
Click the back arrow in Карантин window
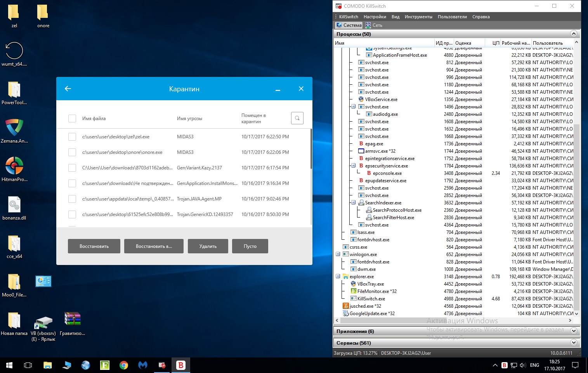point(68,89)
